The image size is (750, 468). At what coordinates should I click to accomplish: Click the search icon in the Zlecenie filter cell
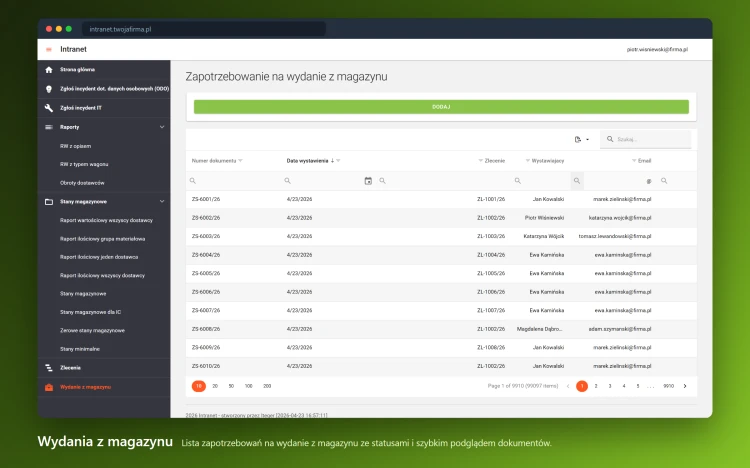(x=383, y=181)
